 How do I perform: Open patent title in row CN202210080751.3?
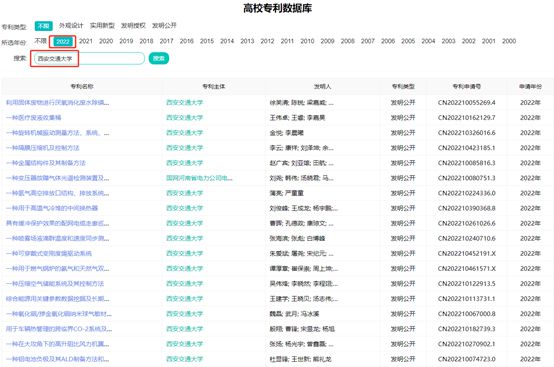tap(58, 178)
